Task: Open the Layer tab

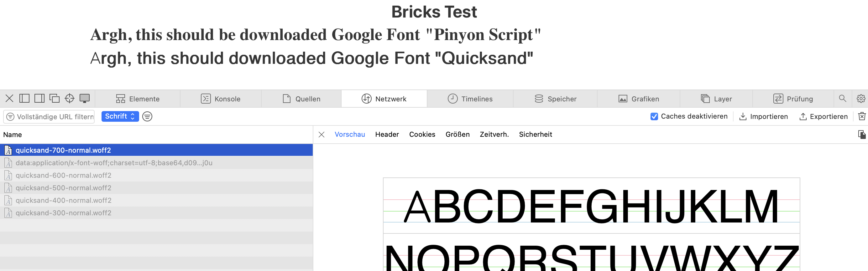Action: pos(716,99)
